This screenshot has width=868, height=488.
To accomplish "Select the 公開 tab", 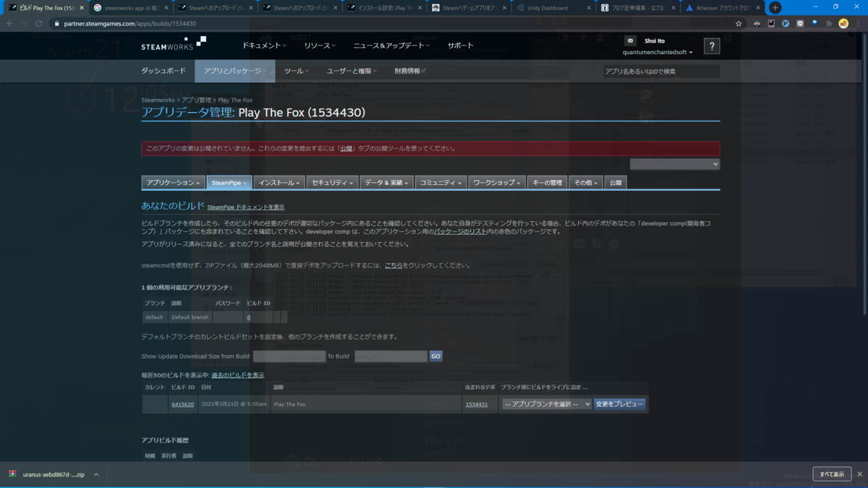I will click(x=615, y=183).
